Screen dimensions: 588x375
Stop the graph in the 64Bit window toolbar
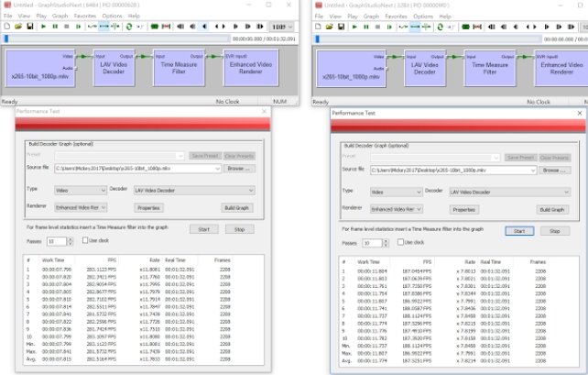click(66, 27)
